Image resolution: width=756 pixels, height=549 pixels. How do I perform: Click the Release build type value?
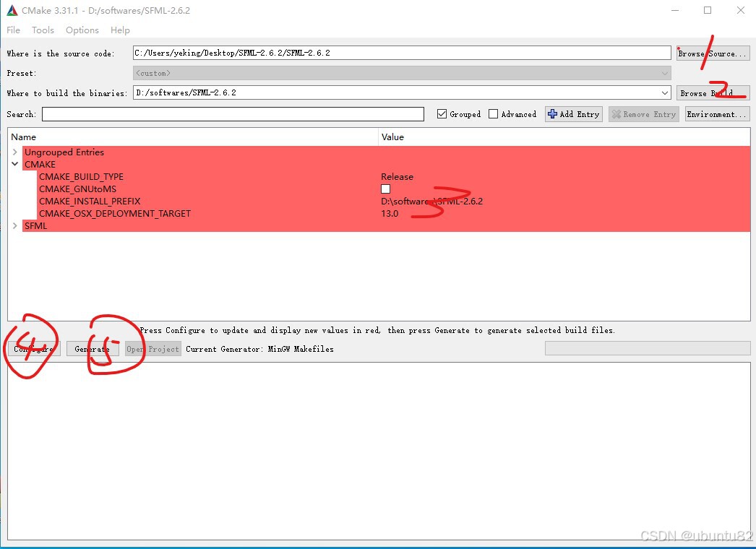tap(398, 177)
